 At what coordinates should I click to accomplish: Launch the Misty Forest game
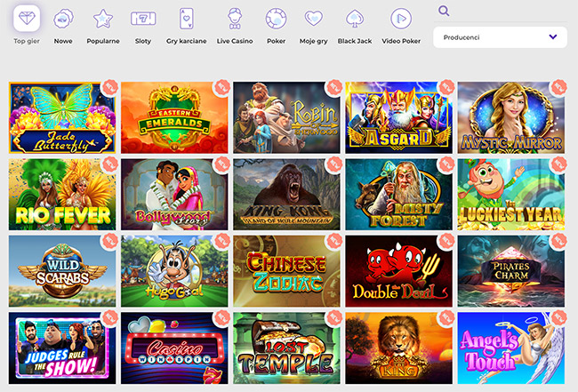click(398, 195)
